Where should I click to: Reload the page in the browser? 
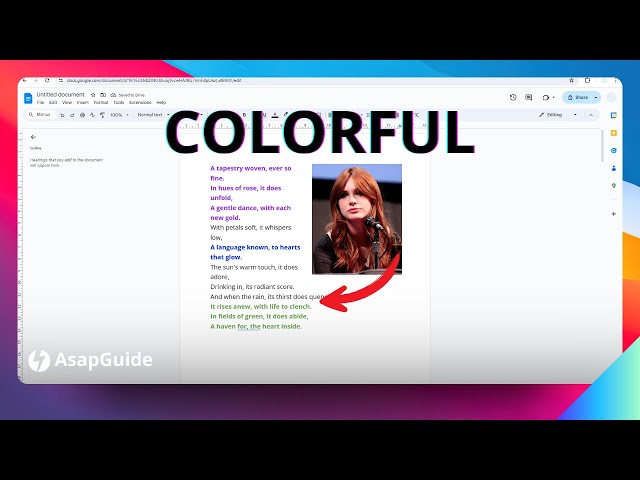pos(47,81)
